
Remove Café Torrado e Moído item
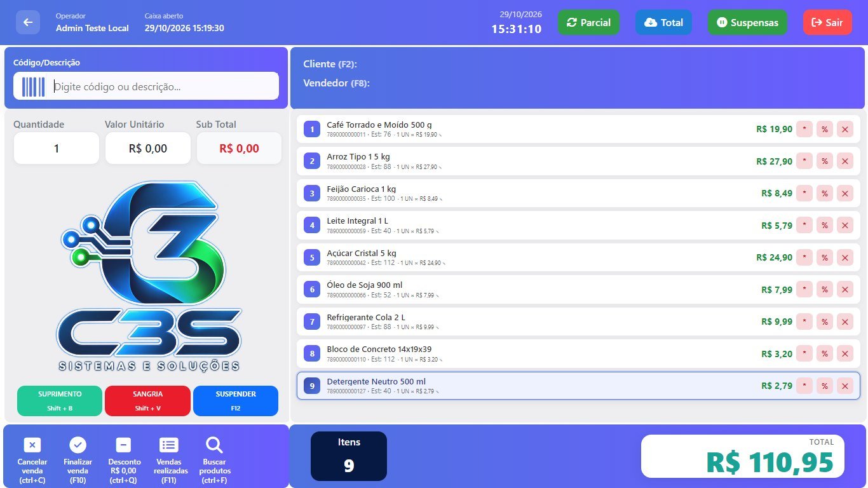pos(845,129)
